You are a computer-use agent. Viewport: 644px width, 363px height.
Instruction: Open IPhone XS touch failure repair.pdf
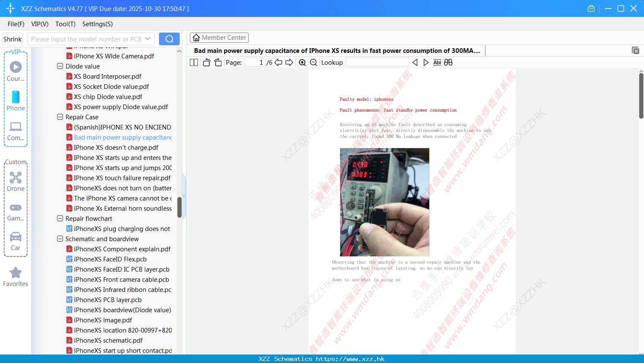[119, 178]
